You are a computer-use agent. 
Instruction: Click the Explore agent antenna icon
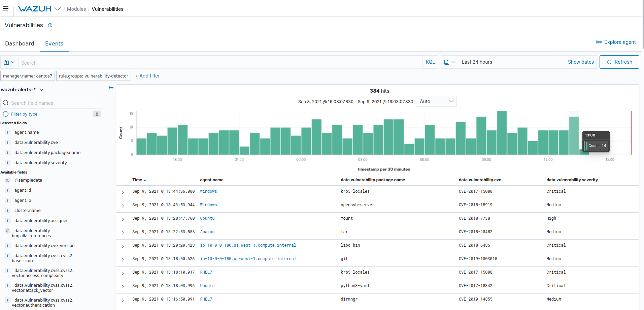[599, 42]
